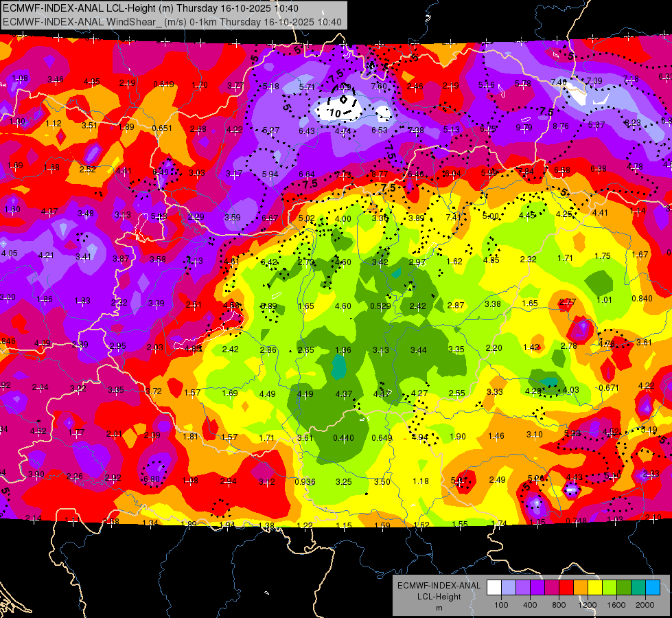The image size is (672, 618).
Task: Click the '1200' legend scale label
Action: pyautogui.click(x=588, y=605)
